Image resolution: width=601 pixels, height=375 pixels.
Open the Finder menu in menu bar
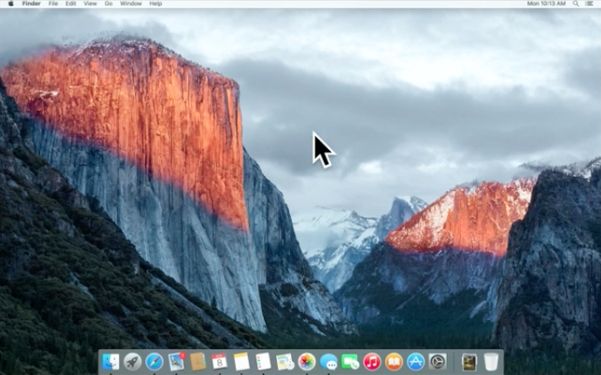[31, 3]
